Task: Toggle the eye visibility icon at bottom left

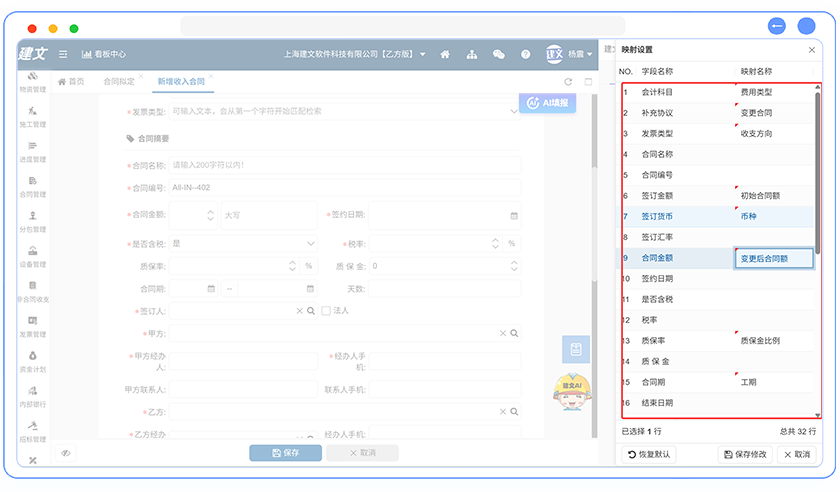Action: [65, 453]
